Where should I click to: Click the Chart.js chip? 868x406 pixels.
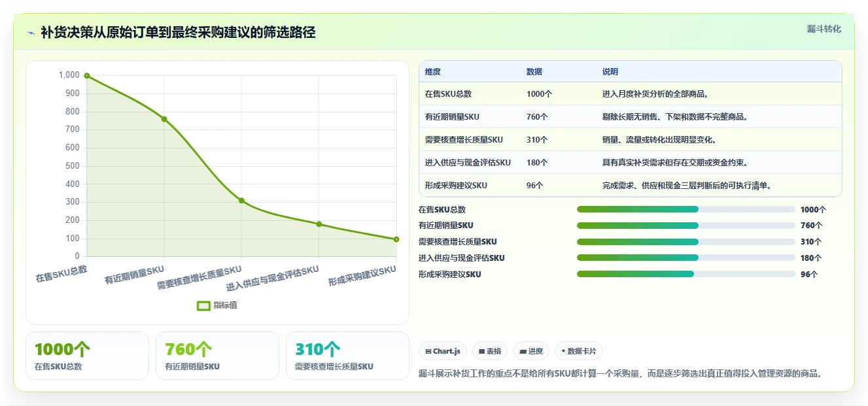point(443,351)
